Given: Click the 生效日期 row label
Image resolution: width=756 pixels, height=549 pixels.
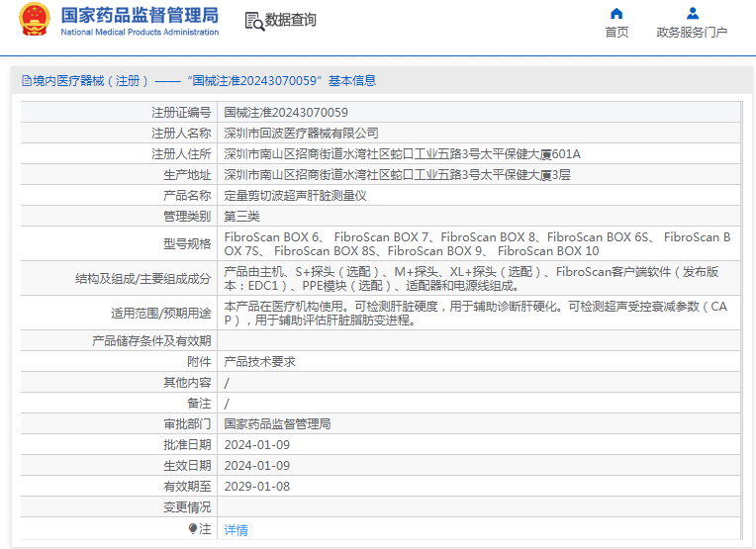Looking at the screenshot, I should 187,465.
